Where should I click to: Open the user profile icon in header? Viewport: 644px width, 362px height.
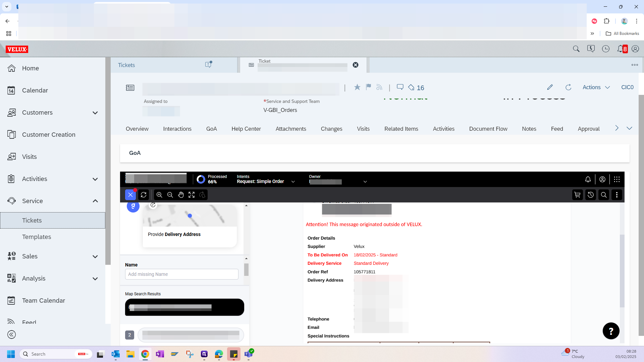635,49
